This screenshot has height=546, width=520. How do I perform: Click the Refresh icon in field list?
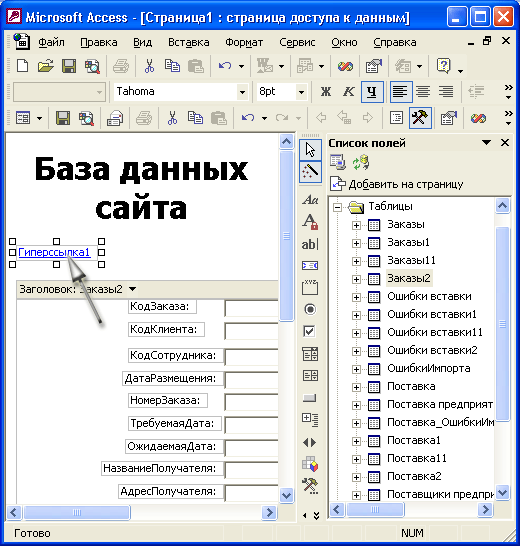tap(361, 163)
